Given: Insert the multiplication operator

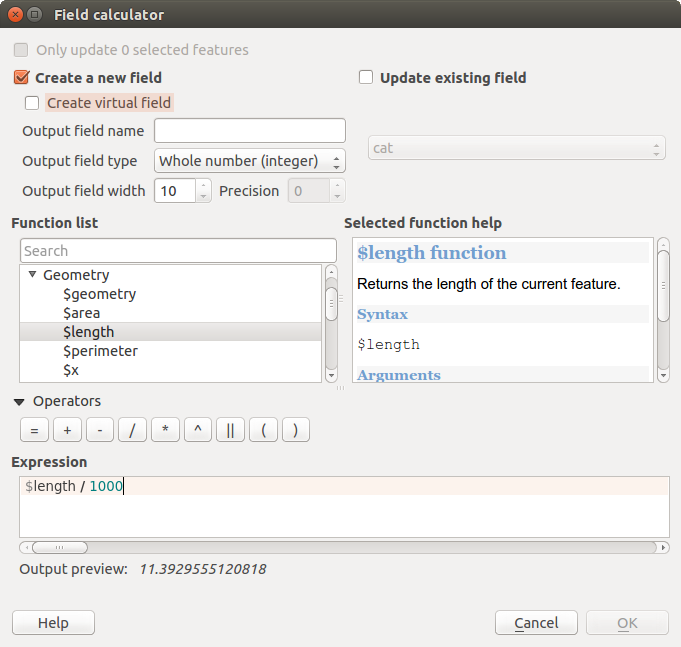Looking at the screenshot, I should 165,430.
